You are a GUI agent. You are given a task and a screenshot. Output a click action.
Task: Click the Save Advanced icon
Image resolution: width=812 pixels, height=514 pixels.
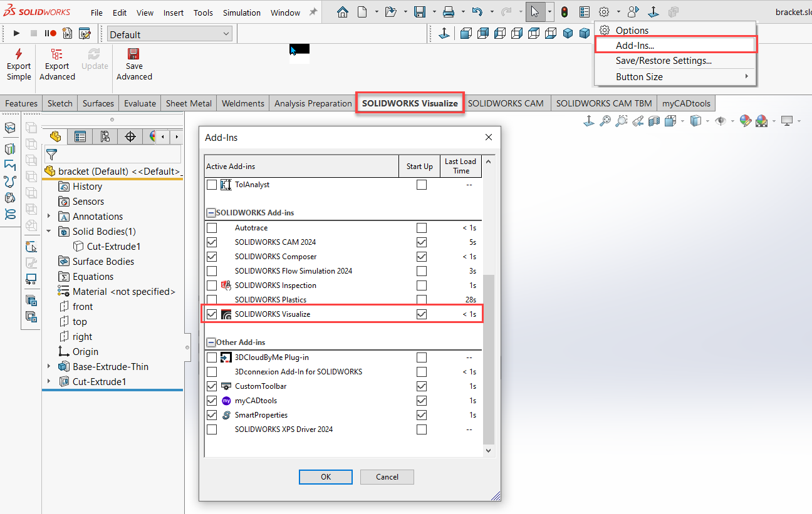133,54
